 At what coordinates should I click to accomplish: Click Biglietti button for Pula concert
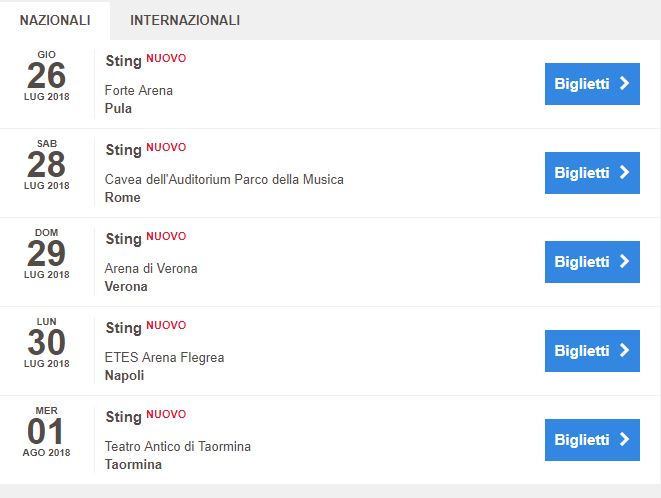592,84
